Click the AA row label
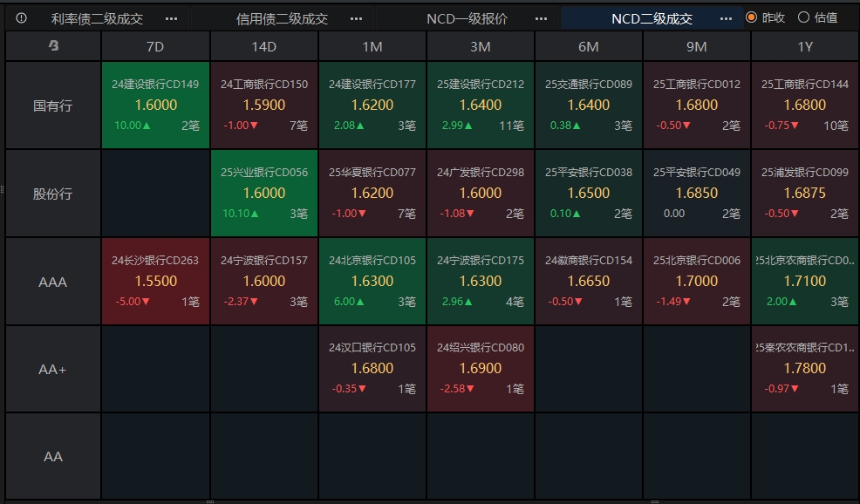 52,456
